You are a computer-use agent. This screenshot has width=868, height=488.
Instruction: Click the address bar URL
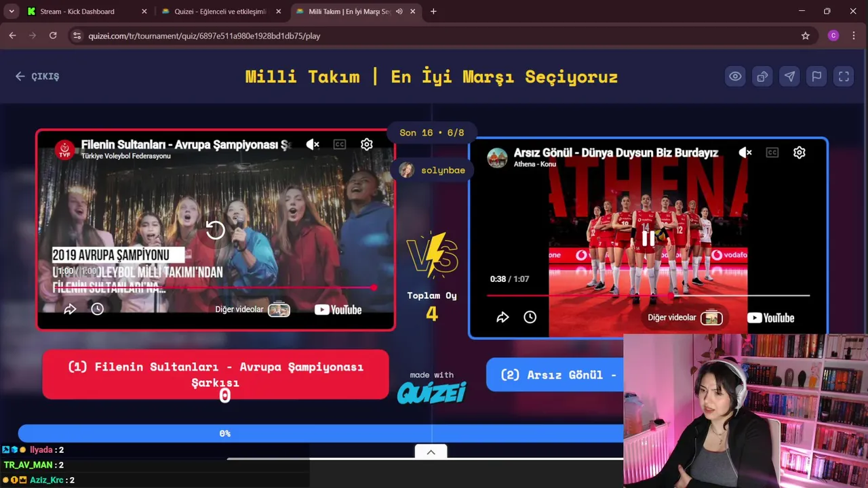click(x=204, y=36)
